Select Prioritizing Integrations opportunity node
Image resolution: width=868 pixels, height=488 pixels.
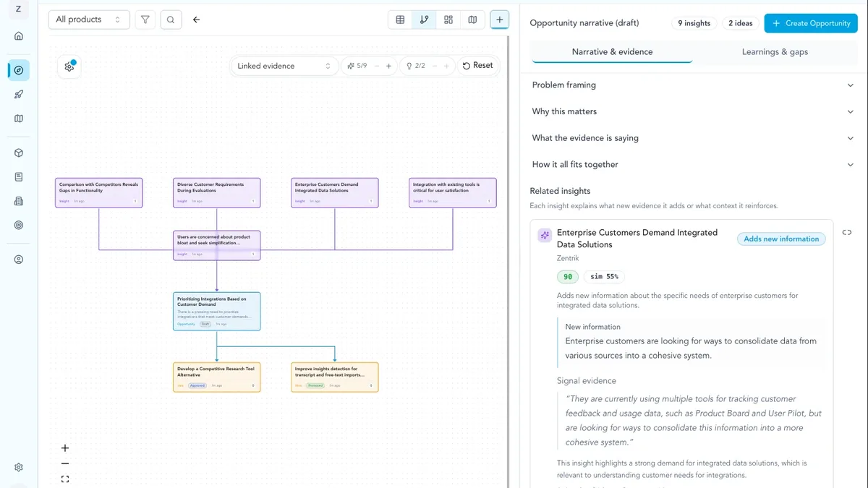pyautogui.click(x=217, y=312)
